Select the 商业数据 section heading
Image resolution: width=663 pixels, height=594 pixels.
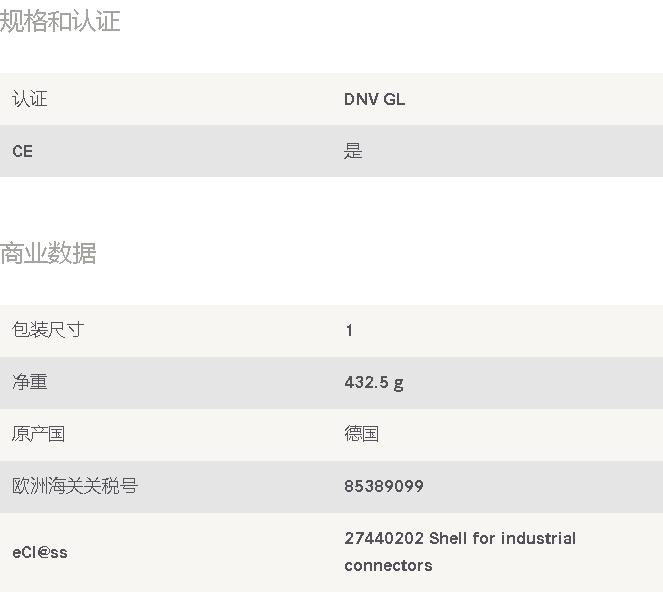pos(48,253)
